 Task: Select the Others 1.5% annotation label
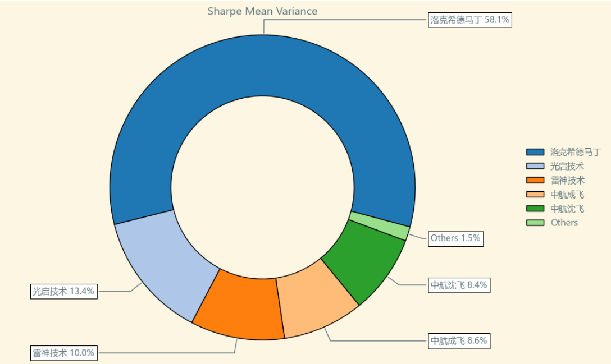[456, 238]
